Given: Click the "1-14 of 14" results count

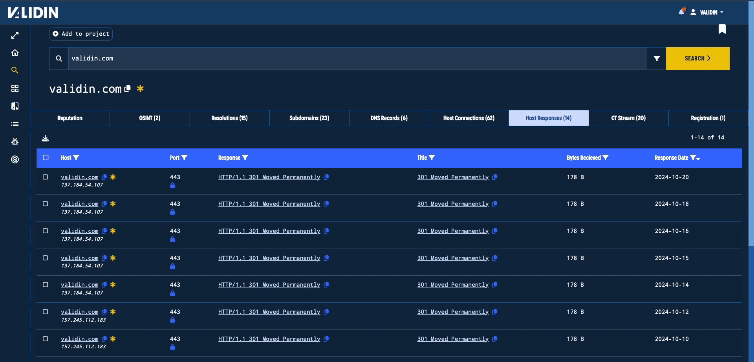Looking at the screenshot, I should [x=707, y=138].
